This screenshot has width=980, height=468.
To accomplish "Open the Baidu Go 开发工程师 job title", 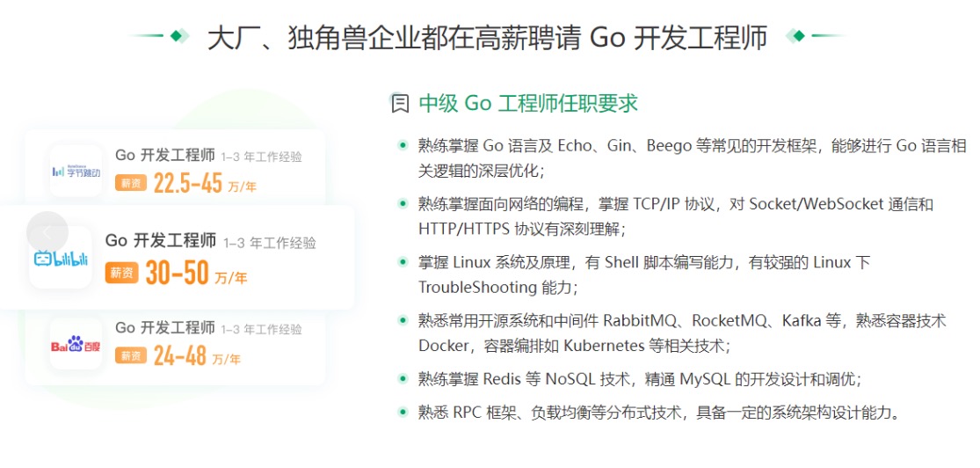I will [x=164, y=328].
